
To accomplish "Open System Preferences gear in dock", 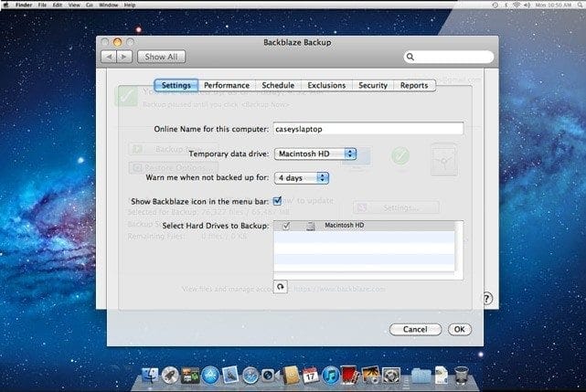I will pos(391,376).
